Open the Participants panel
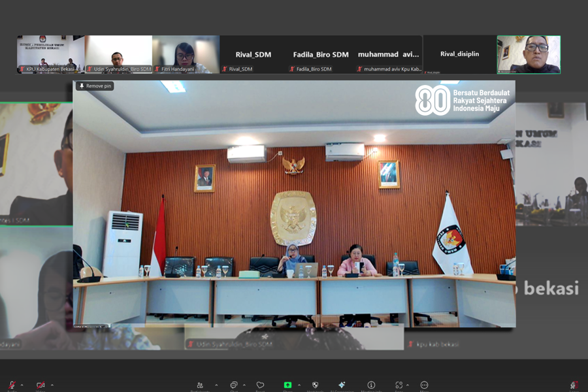588x392 pixels. (200, 385)
